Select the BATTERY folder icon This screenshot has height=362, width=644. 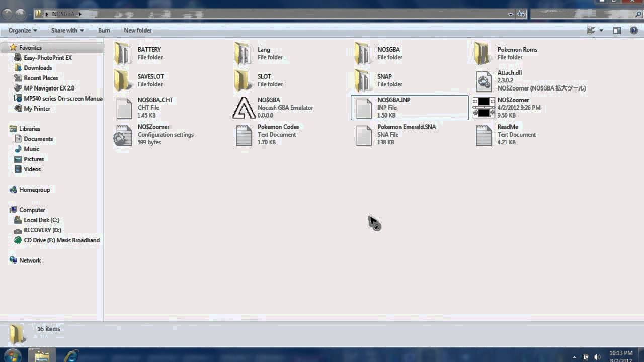click(x=122, y=53)
